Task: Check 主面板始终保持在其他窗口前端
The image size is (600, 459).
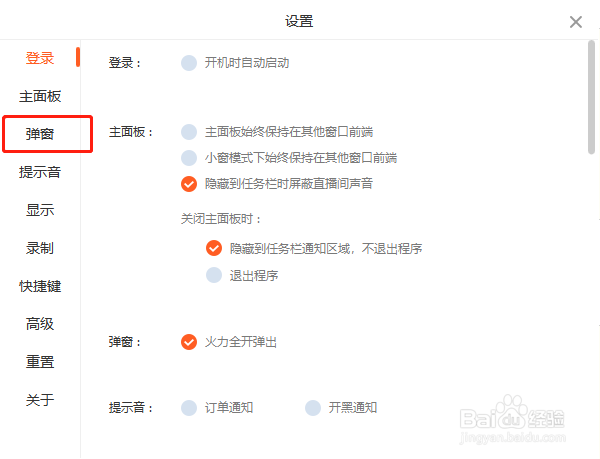Action: pyautogui.click(x=189, y=131)
